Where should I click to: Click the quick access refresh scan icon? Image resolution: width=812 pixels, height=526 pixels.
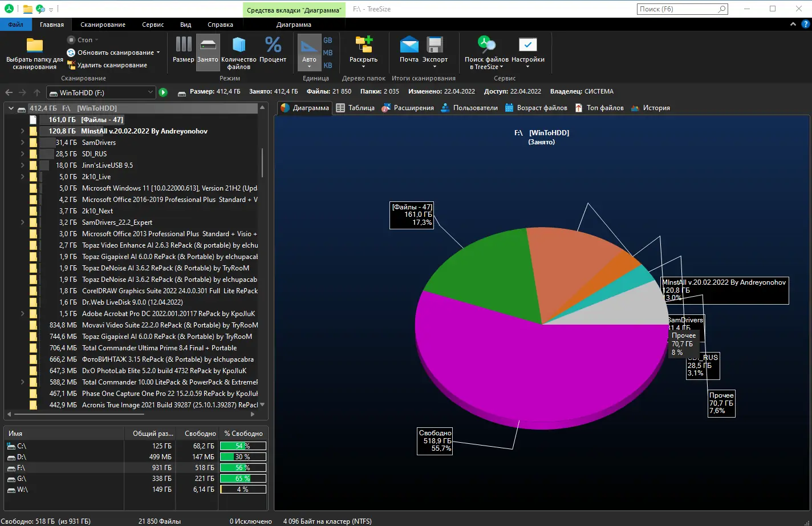point(40,9)
